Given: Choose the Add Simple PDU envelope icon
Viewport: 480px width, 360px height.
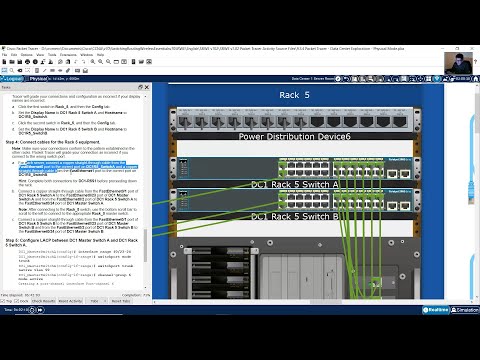Looking at the screenshot, I should pos(77,70).
